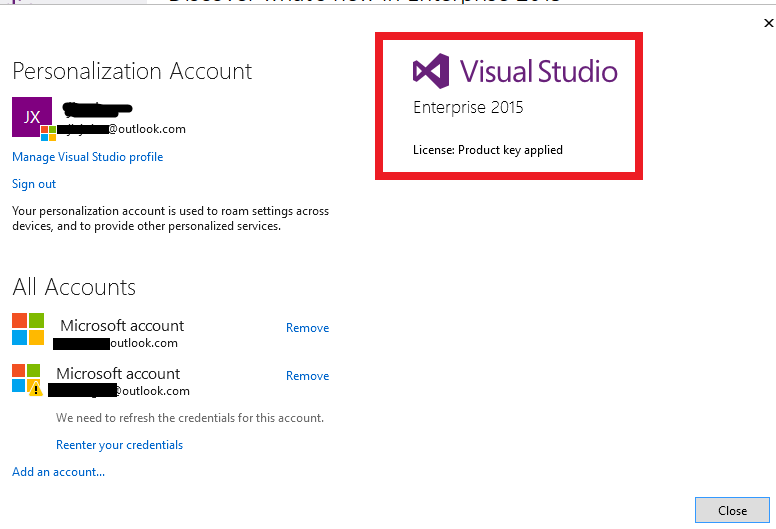Add an account
776x529 pixels.
[x=58, y=472]
